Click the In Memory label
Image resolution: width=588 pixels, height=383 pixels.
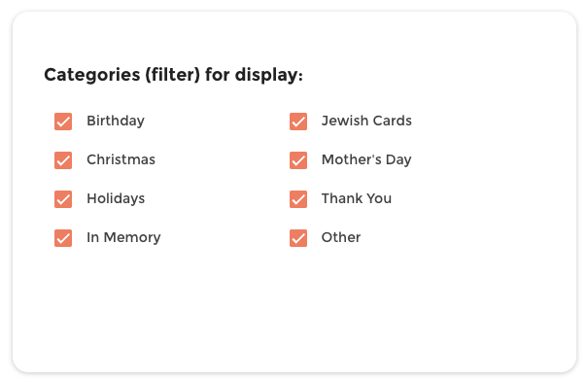(123, 237)
